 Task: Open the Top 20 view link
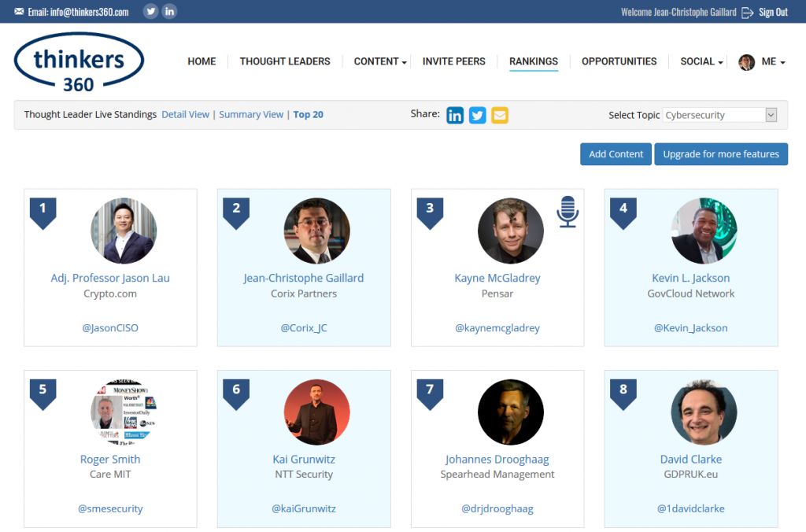[x=308, y=114]
